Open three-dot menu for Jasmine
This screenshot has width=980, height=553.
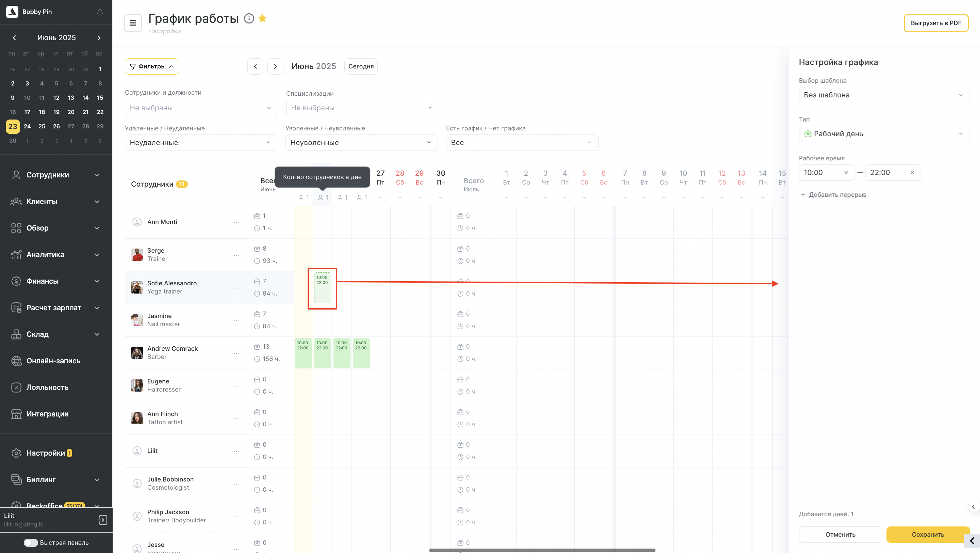[x=236, y=320]
